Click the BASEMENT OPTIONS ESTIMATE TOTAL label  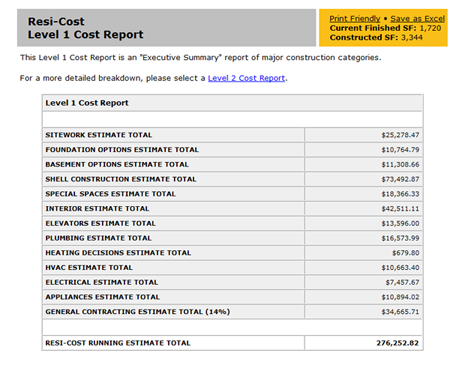pos(117,164)
